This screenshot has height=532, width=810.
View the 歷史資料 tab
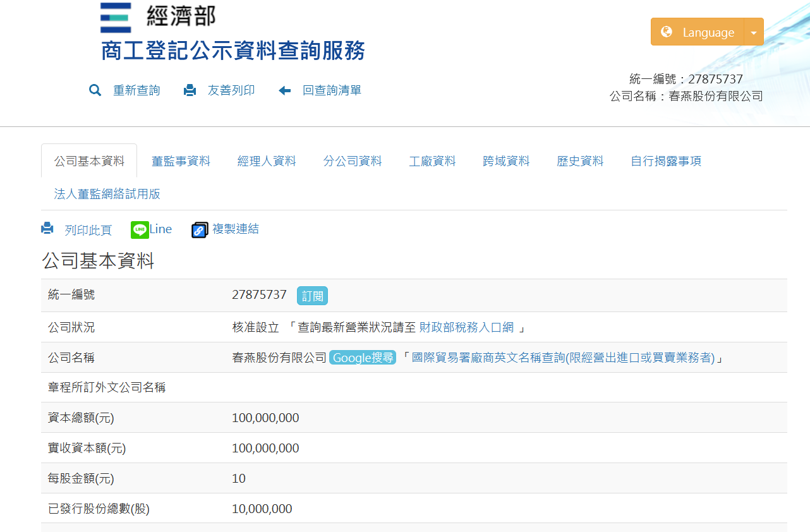click(x=580, y=161)
